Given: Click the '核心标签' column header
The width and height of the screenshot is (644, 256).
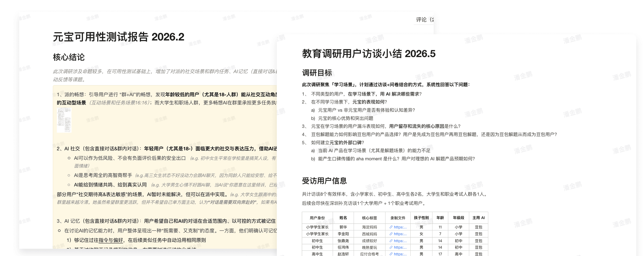Looking at the screenshot, I should click(369, 218).
